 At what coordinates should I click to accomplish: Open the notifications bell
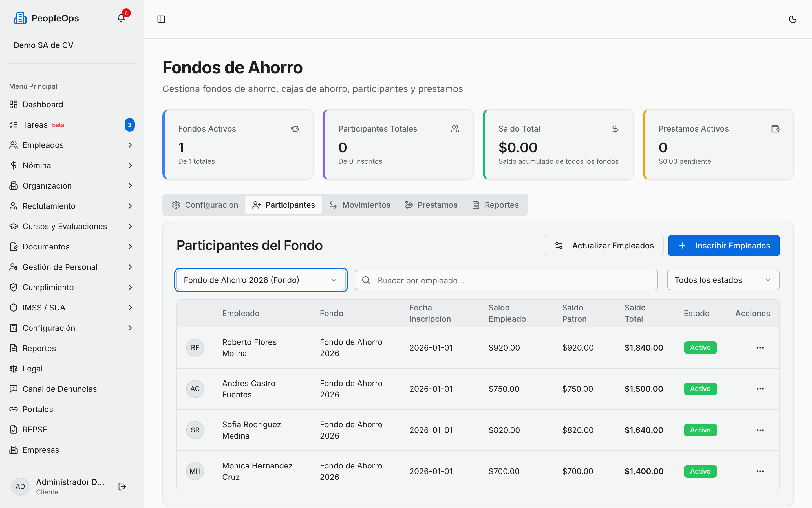[x=121, y=18]
